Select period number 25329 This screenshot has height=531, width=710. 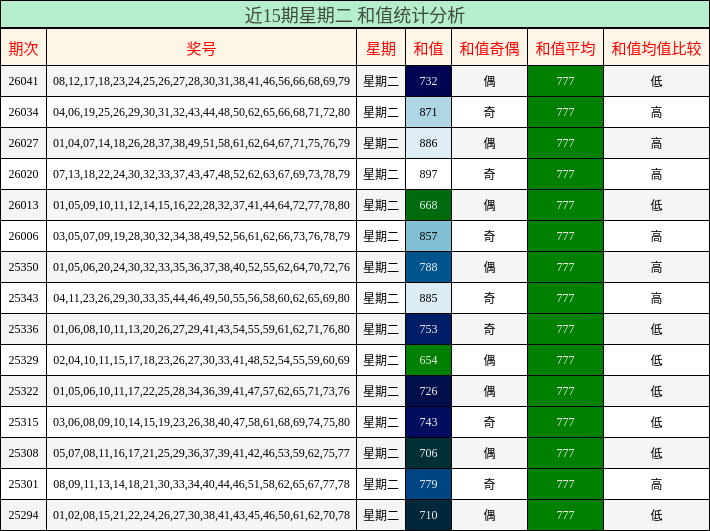(x=24, y=360)
